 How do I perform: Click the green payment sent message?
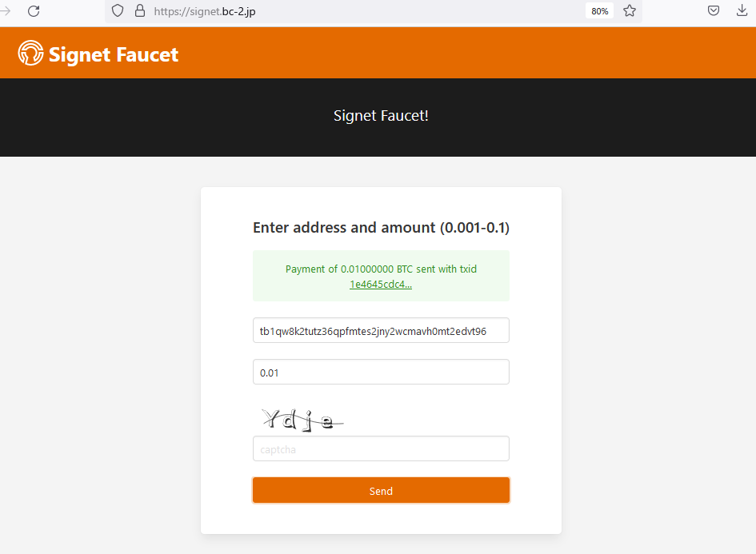pyautogui.click(x=381, y=269)
